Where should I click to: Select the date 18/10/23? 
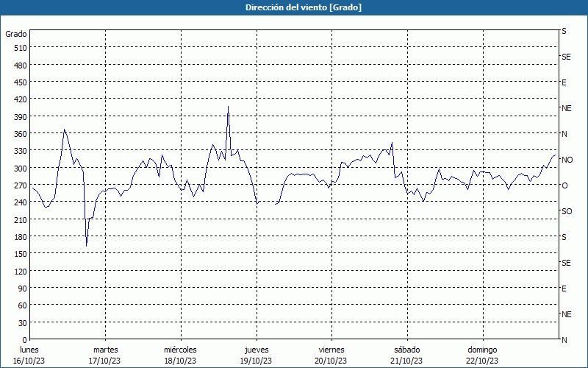[x=180, y=361]
